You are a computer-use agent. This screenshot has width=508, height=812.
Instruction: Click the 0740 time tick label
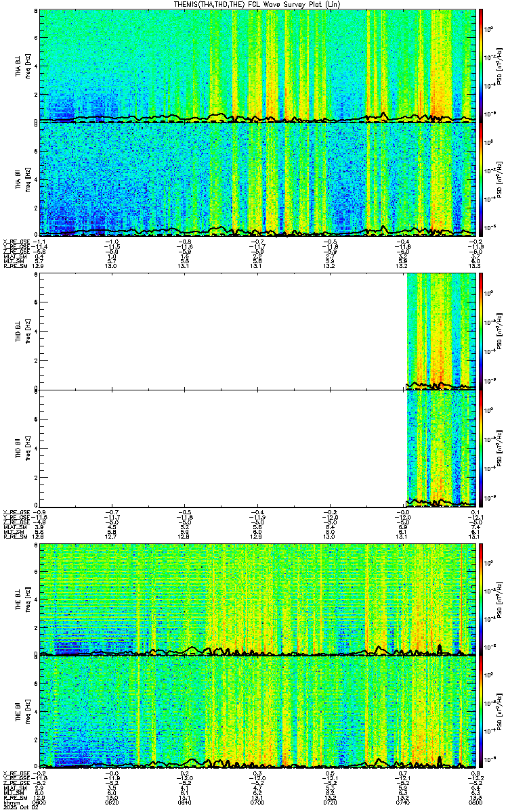tap(403, 803)
